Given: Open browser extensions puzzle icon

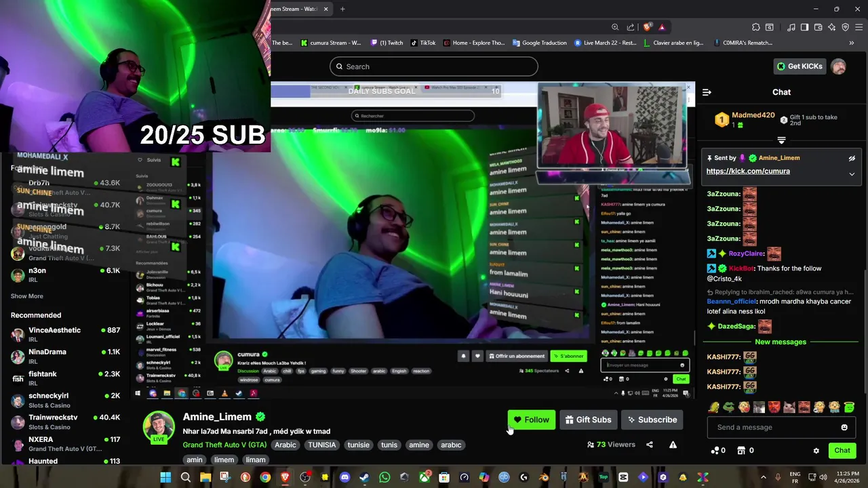Looking at the screenshot, I should [x=756, y=27].
